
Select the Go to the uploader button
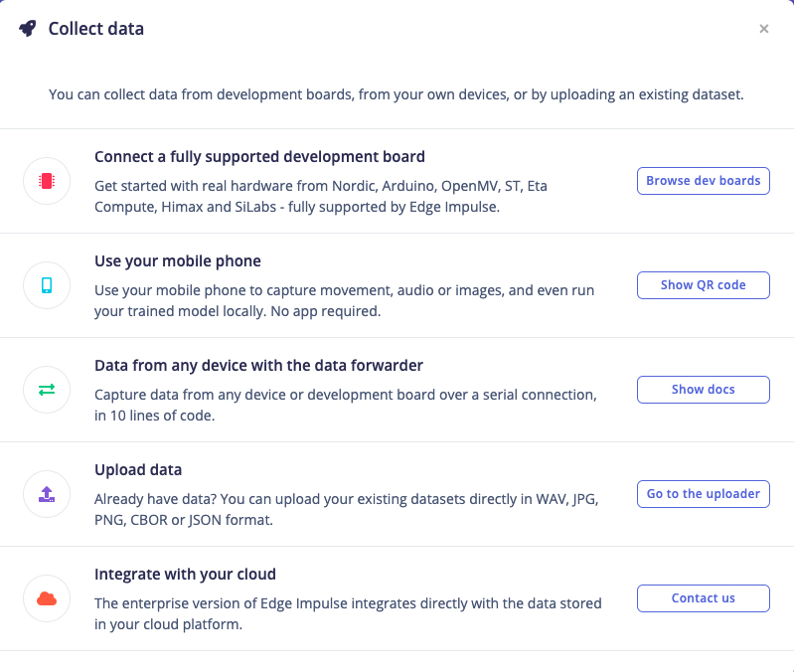[x=703, y=494]
